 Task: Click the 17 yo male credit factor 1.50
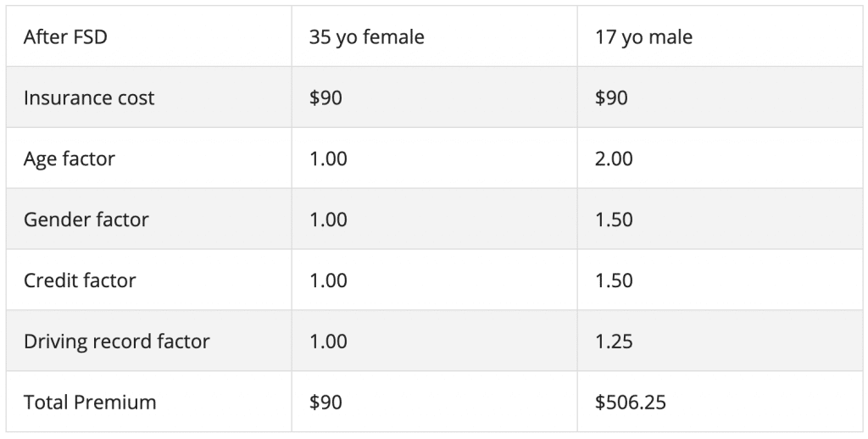click(614, 281)
